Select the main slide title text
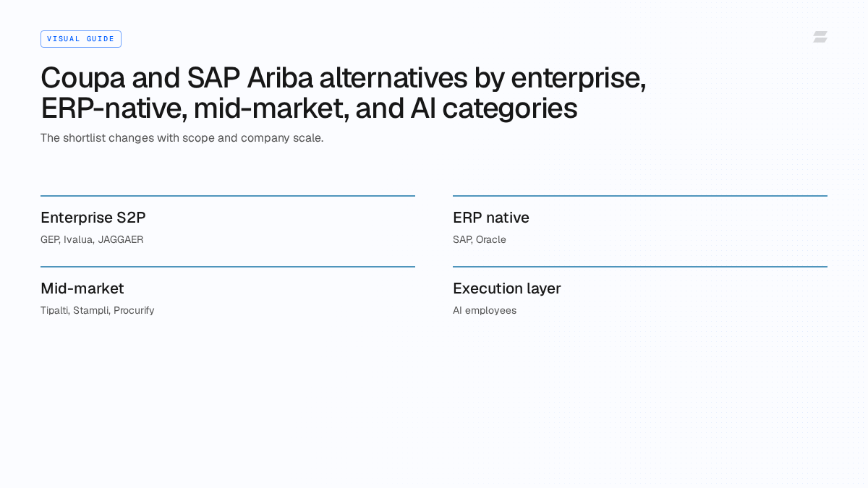The image size is (868, 488). tap(344, 93)
